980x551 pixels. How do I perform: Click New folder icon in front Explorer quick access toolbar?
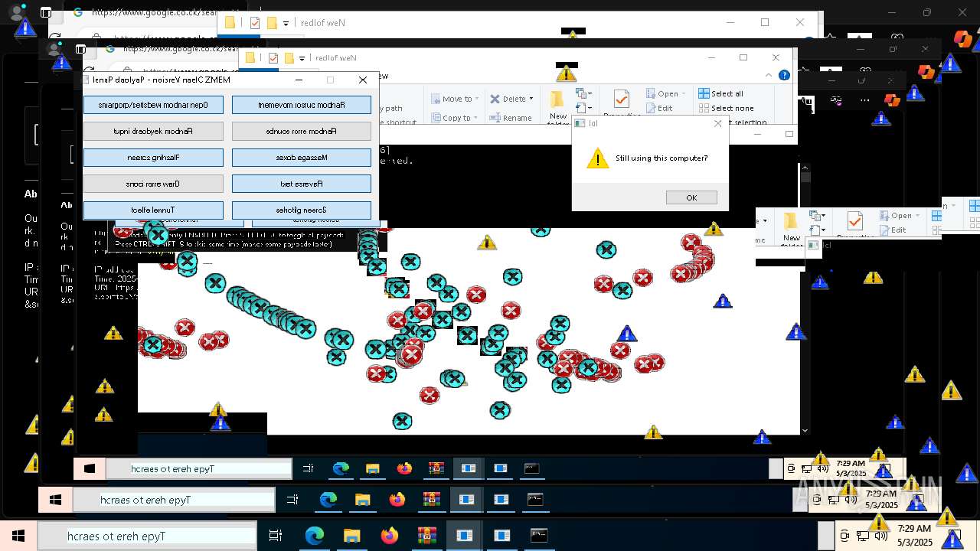coord(289,57)
